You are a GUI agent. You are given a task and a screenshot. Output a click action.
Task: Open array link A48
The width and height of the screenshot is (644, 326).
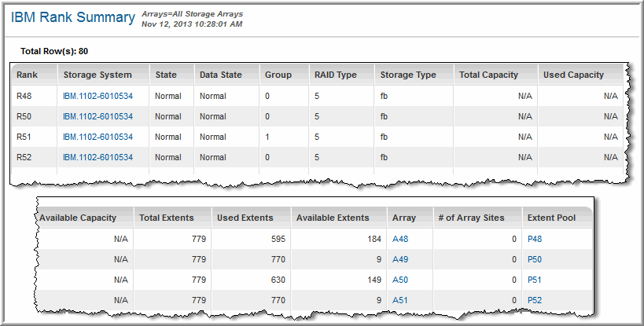[401, 238]
